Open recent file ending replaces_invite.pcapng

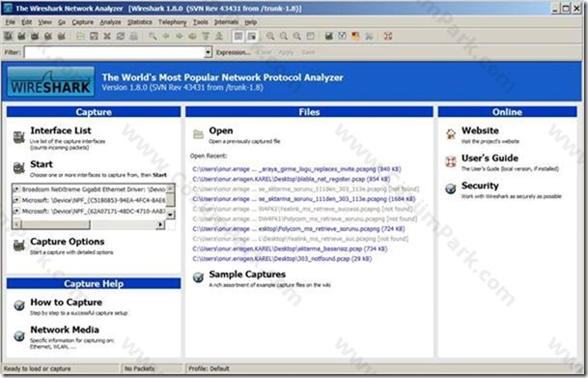(296, 169)
